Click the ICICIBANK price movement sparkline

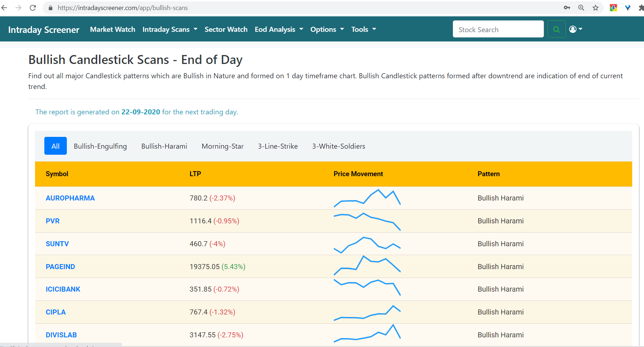pos(367,287)
